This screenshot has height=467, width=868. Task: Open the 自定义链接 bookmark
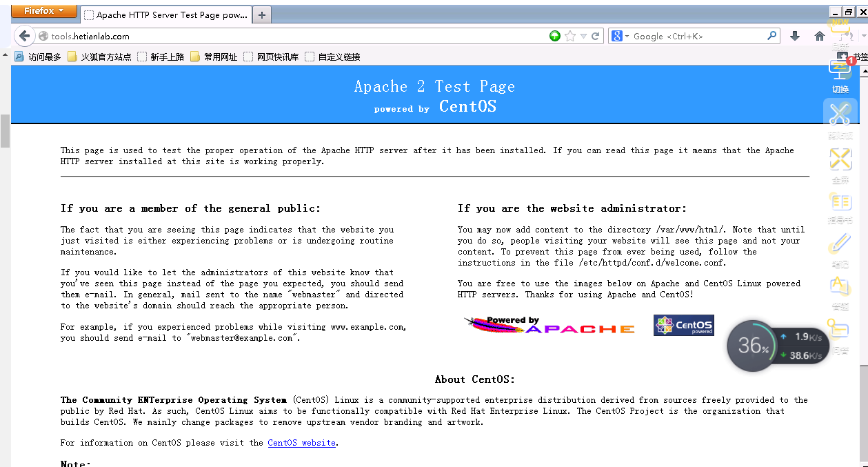pyautogui.click(x=333, y=57)
